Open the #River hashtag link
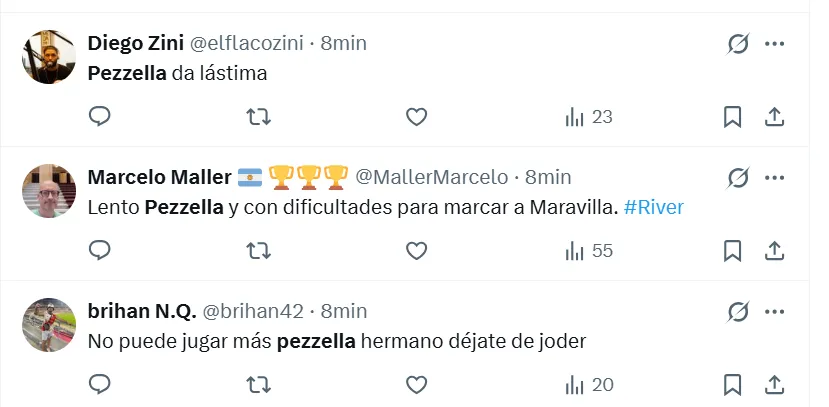829x407 pixels. (653, 207)
